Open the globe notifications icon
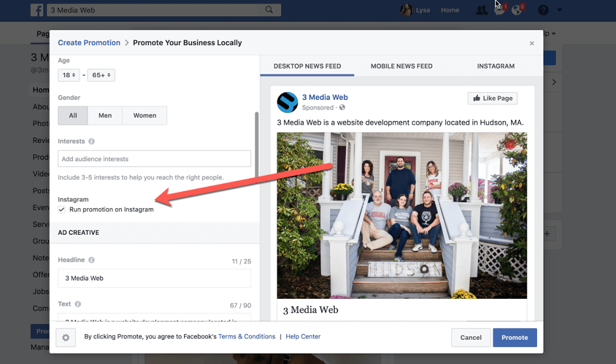This screenshot has height=364, width=616. point(517,10)
